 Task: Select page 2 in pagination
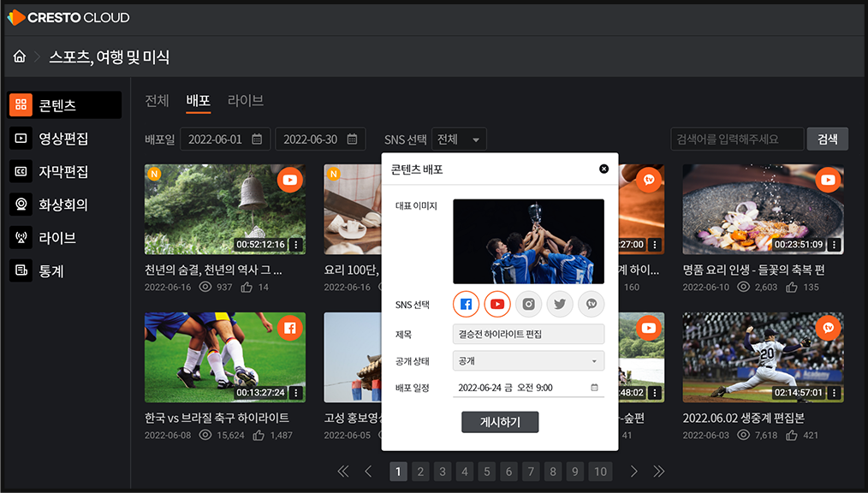click(x=420, y=472)
